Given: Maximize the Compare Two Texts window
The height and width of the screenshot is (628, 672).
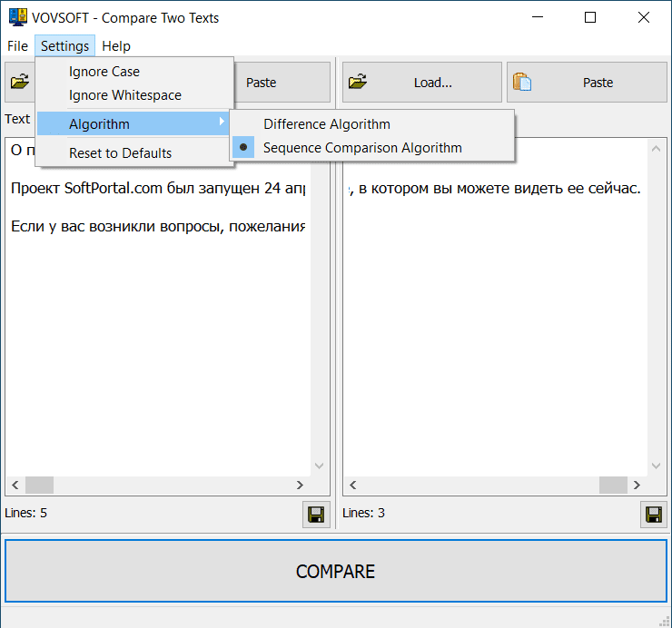Looking at the screenshot, I should point(590,17).
